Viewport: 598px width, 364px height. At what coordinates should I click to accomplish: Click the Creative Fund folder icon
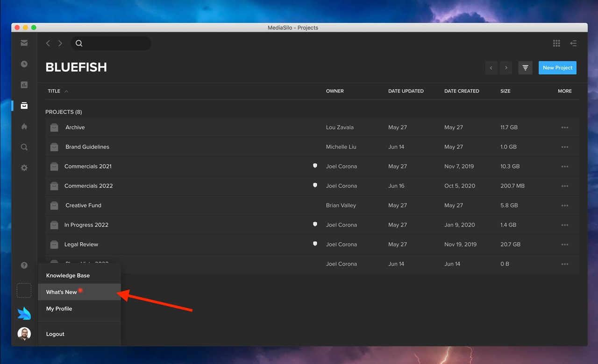(x=54, y=206)
